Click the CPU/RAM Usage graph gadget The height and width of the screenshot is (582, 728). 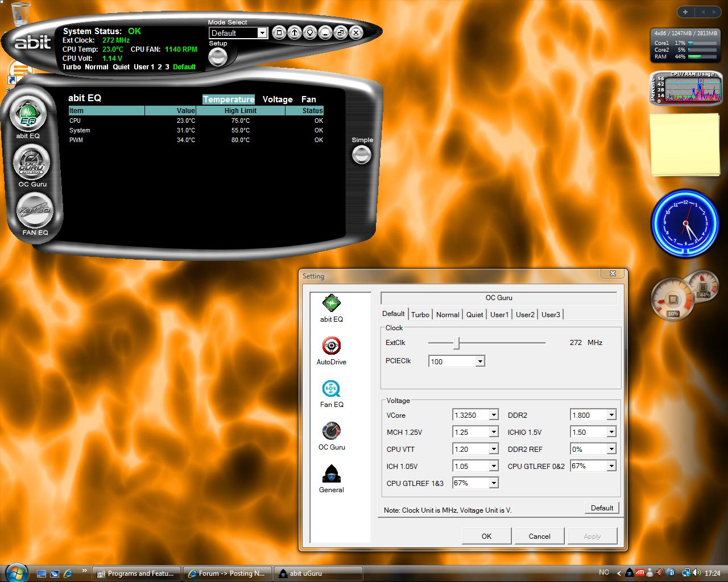tap(685, 87)
